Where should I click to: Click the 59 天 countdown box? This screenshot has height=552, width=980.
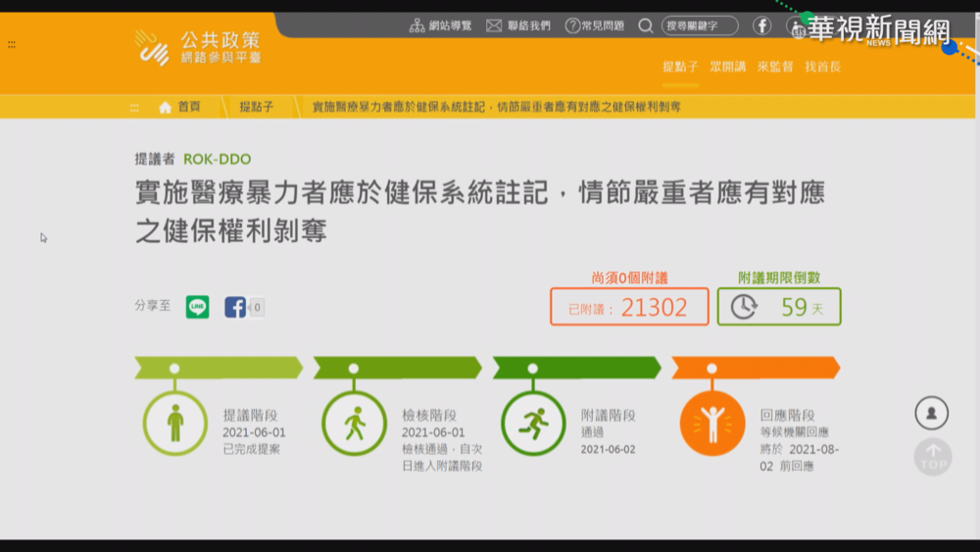pos(779,306)
